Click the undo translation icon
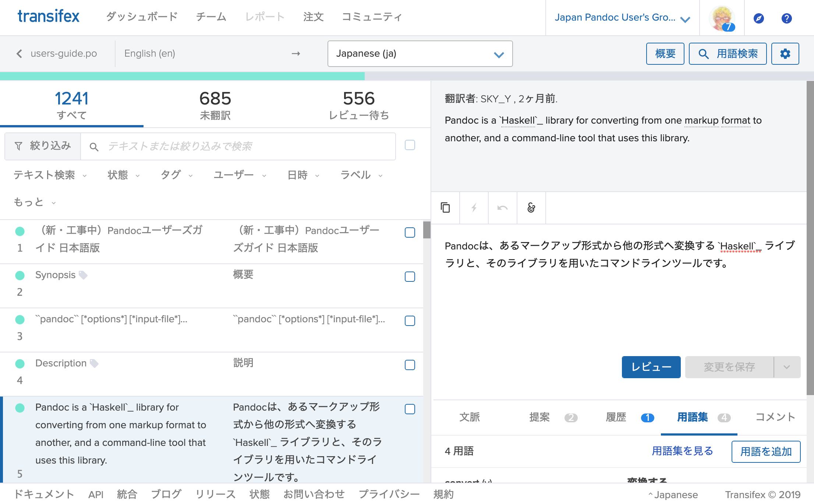This screenshot has width=814, height=504. click(503, 208)
